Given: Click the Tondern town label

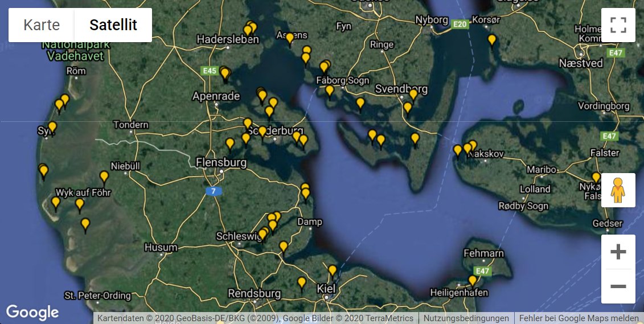Looking at the screenshot, I should pyautogui.click(x=130, y=125).
